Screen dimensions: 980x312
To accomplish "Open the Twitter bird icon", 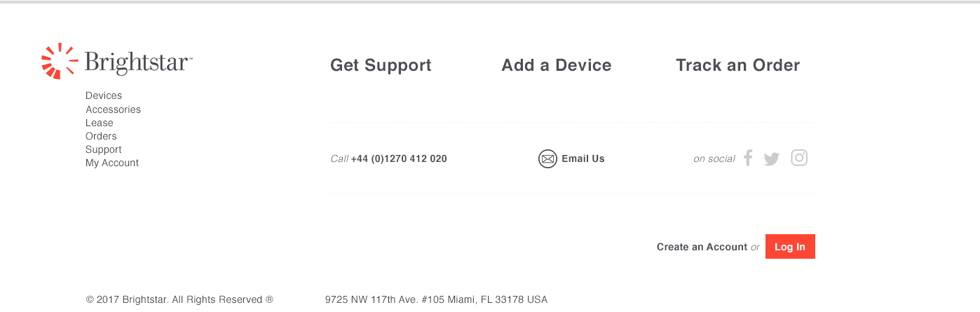I will (772, 159).
